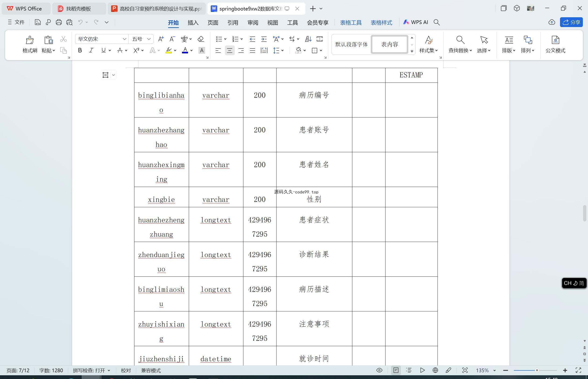Open the Insert (插入) tab

click(193, 23)
